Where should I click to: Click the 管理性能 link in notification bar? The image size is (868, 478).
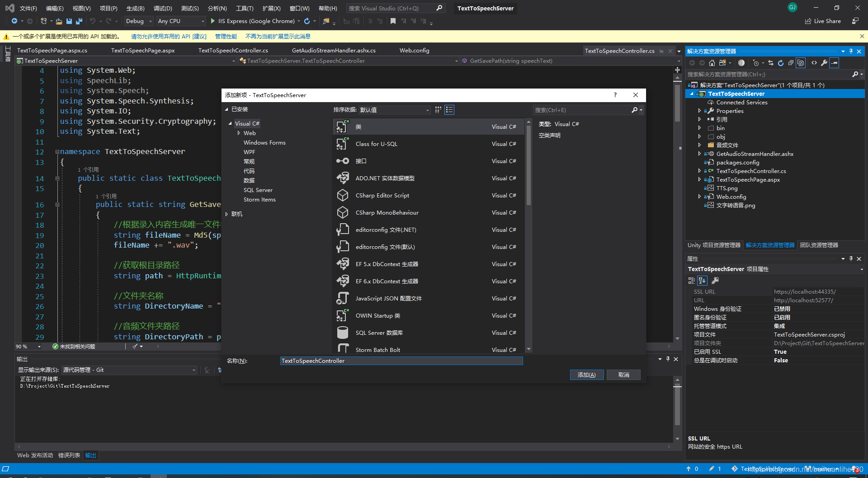[x=226, y=36]
